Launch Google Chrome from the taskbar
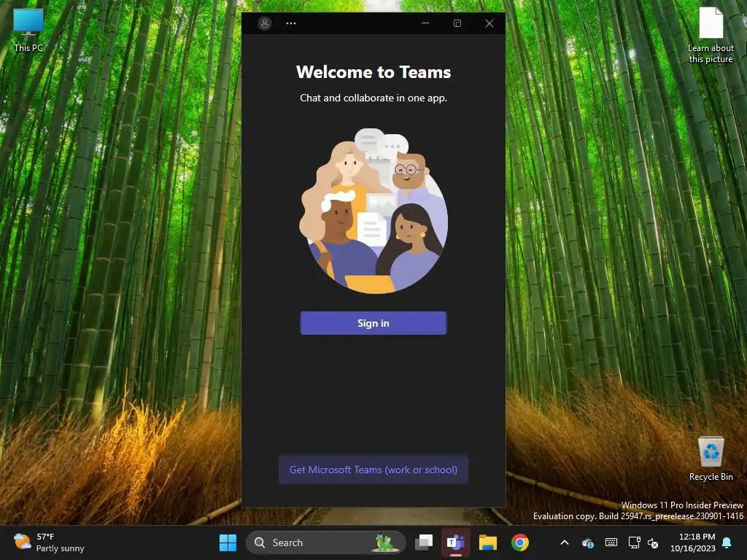The image size is (747, 560). tap(519, 542)
